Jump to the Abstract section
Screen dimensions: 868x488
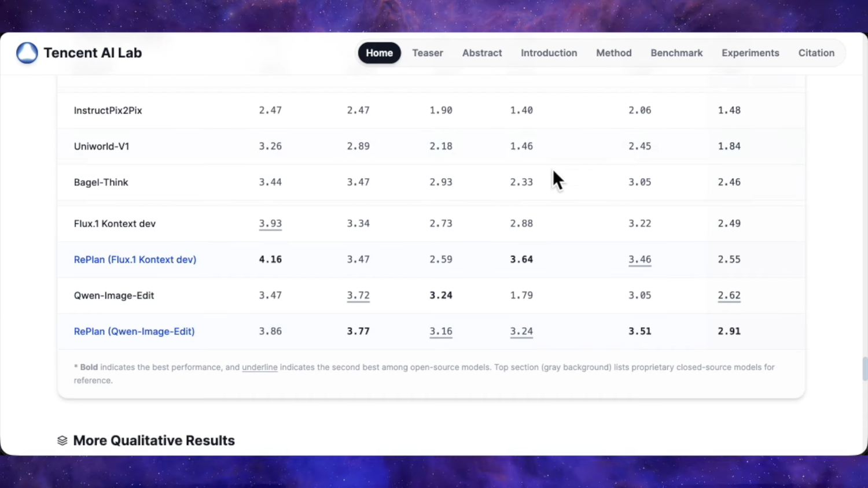coord(482,53)
